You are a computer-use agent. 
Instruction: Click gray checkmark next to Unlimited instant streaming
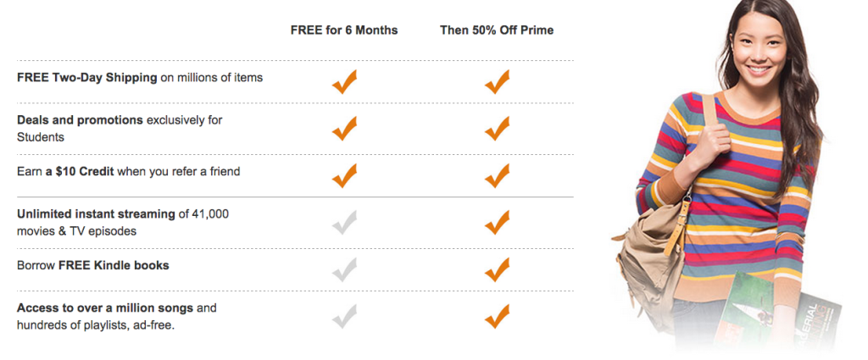(x=344, y=222)
